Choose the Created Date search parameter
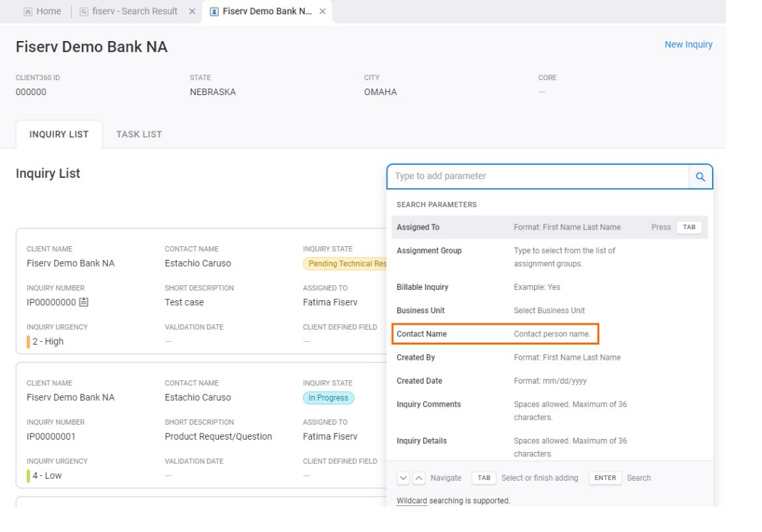This screenshot has height=532, width=762. point(550,381)
